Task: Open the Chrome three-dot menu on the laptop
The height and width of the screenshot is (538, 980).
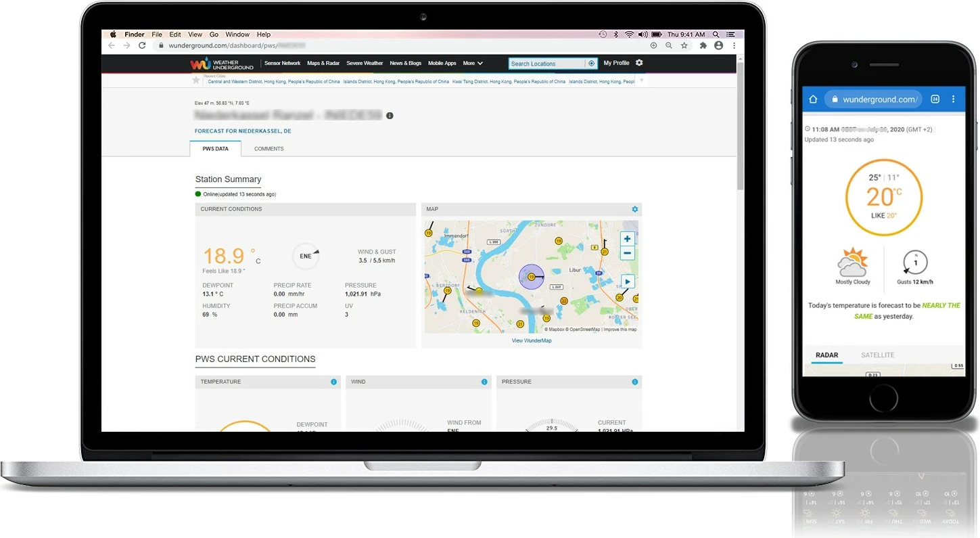Action: pyautogui.click(x=734, y=45)
